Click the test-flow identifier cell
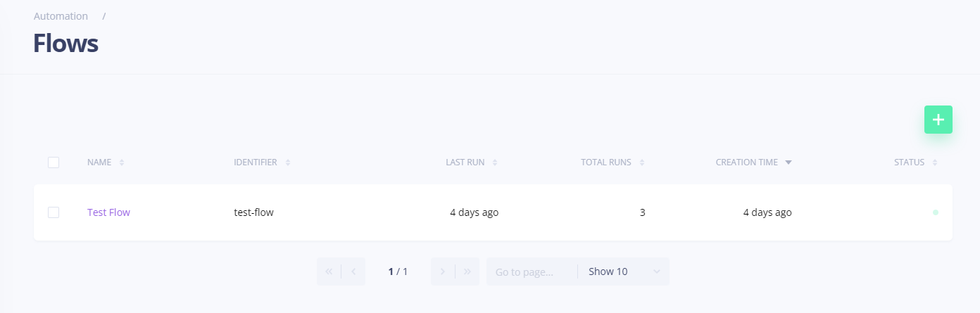 [x=253, y=212]
